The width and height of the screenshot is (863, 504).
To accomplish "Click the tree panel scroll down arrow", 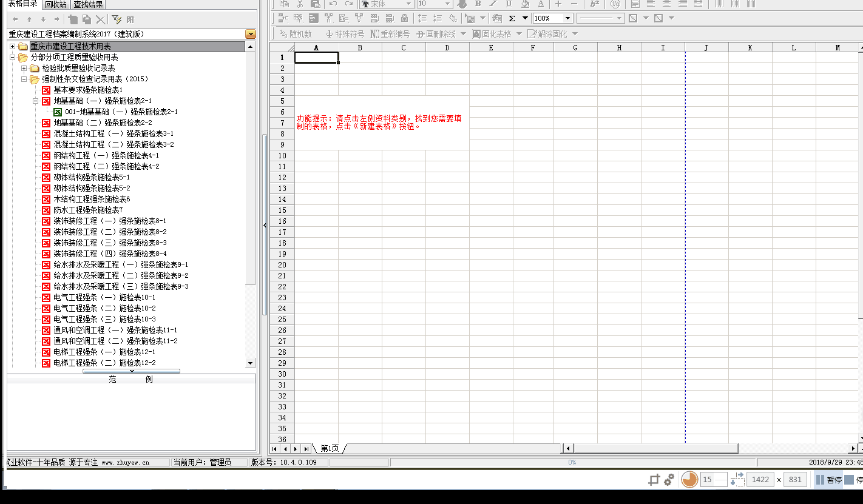I will 250,363.
